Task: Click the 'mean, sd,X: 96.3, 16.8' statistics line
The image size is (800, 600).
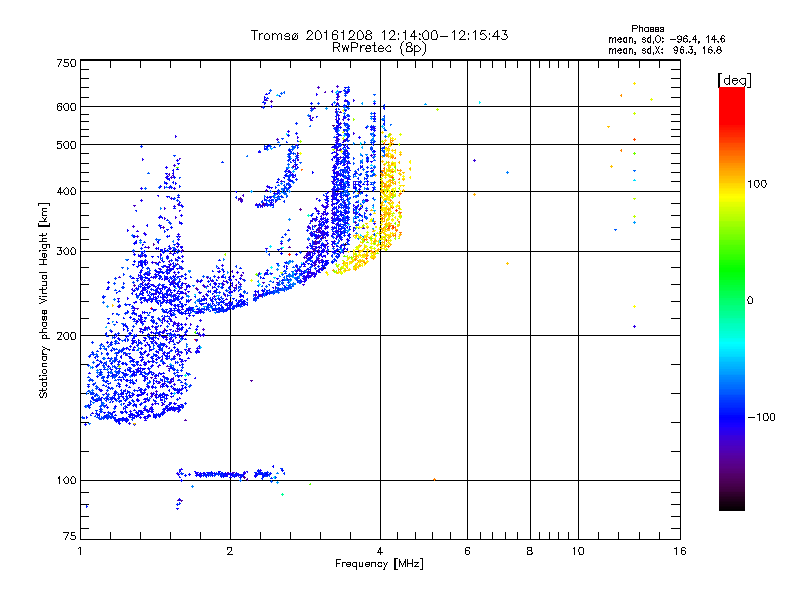Action: (x=665, y=50)
